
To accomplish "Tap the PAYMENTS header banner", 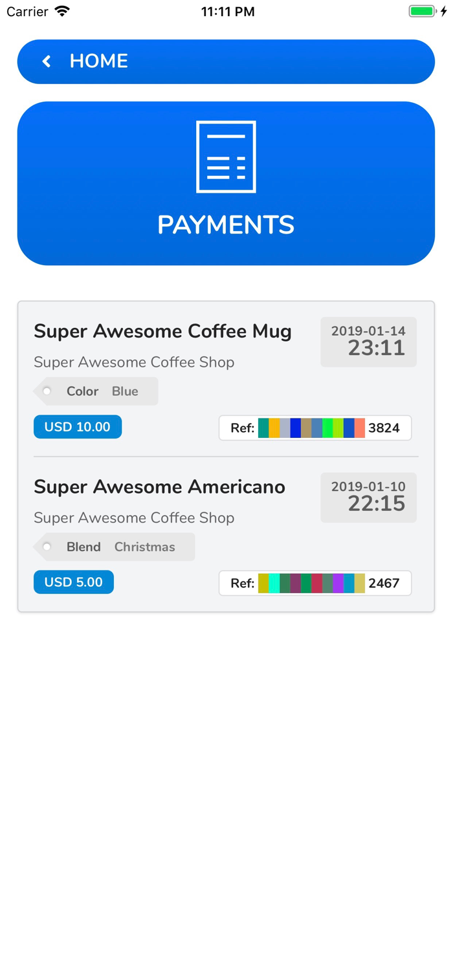I will point(226,183).
